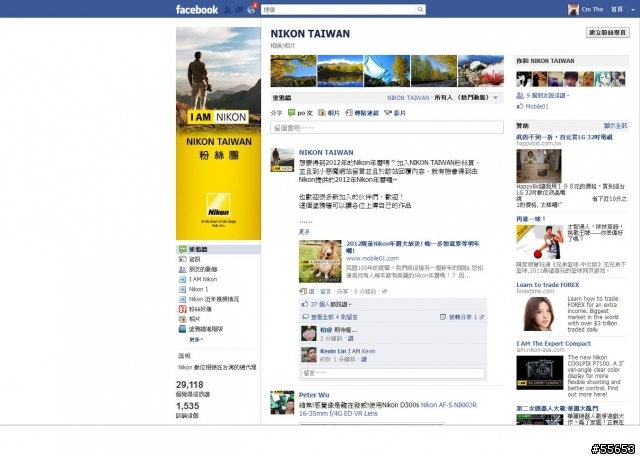
Task: Open the Learn to trade FOREX ad title
Action: [x=547, y=285]
